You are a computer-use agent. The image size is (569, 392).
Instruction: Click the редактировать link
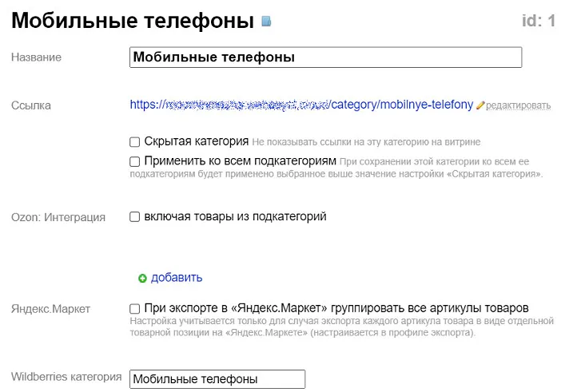point(519,105)
